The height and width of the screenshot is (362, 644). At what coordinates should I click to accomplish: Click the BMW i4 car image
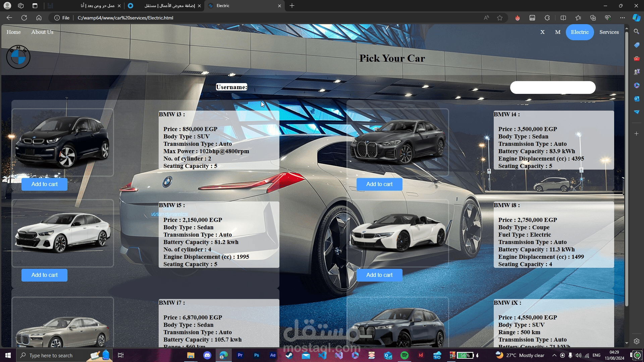[398, 142]
